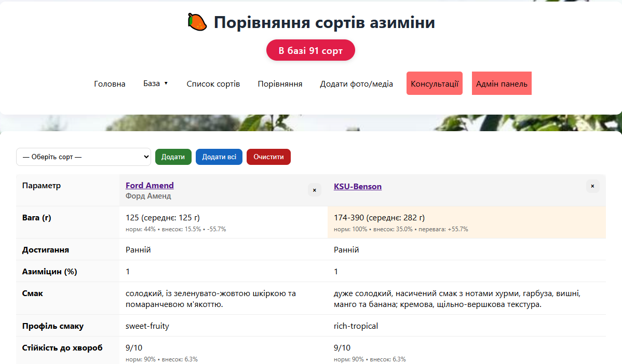Select the highlighted KSU-Benson weight cell

[x=466, y=222]
